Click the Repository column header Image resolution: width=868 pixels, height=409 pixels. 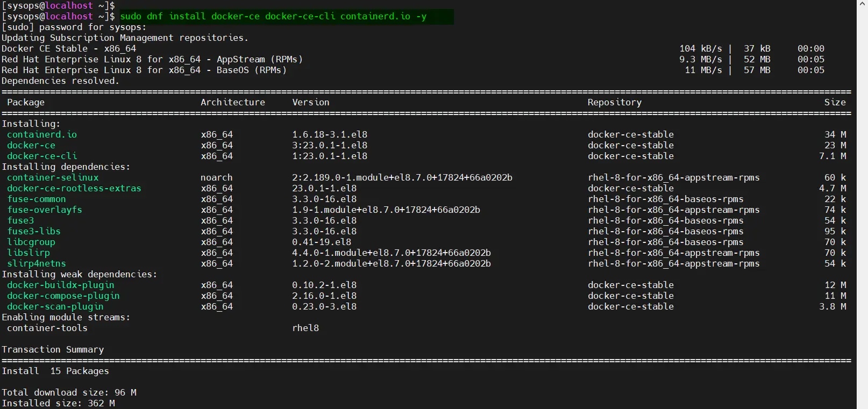[615, 102]
